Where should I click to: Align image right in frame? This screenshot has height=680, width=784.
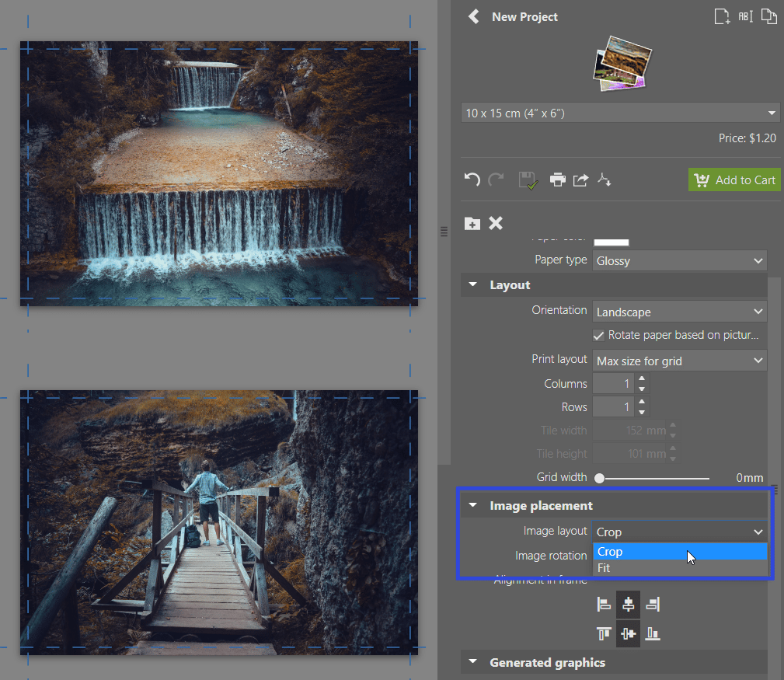pyautogui.click(x=653, y=605)
